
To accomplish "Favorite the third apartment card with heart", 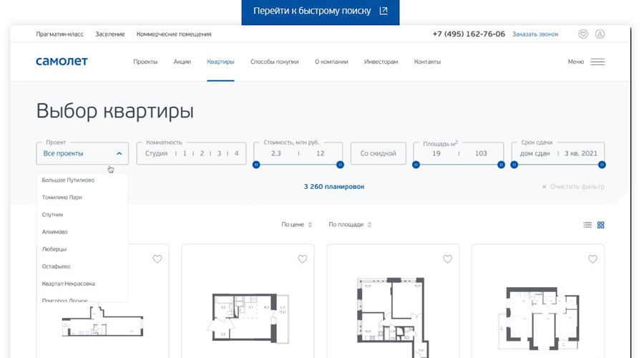I will (x=448, y=259).
